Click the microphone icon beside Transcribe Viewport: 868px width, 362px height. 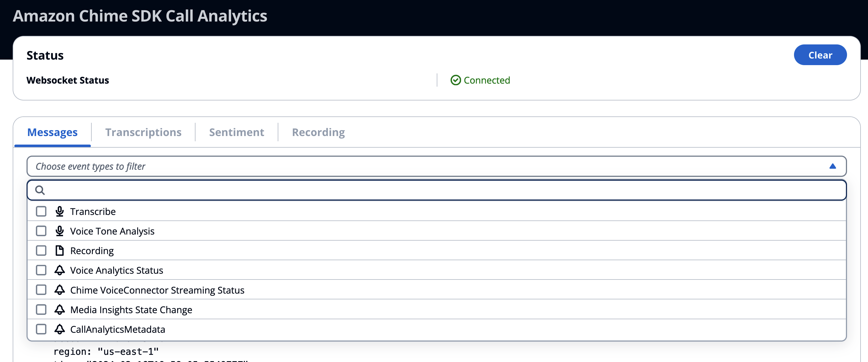click(60, 211)
